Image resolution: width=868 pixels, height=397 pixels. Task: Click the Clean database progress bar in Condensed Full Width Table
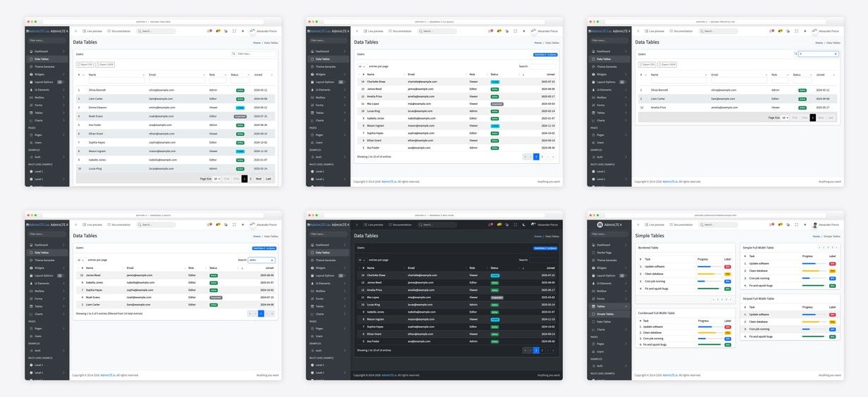pos(710,332)
